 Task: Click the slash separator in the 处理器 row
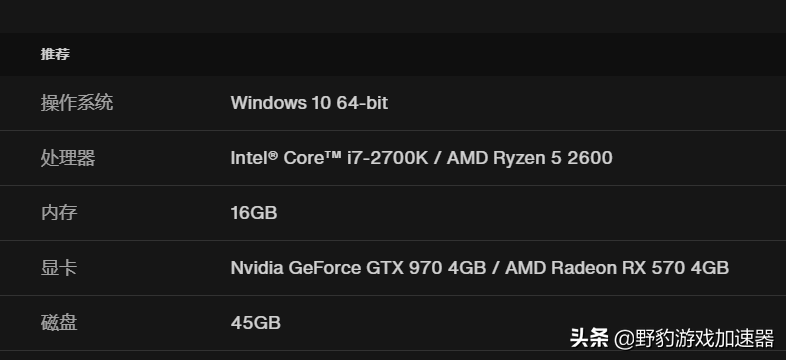click(437, 158)
